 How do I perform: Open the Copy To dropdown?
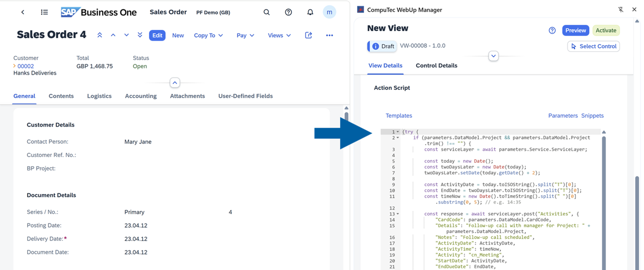(208, 35)
